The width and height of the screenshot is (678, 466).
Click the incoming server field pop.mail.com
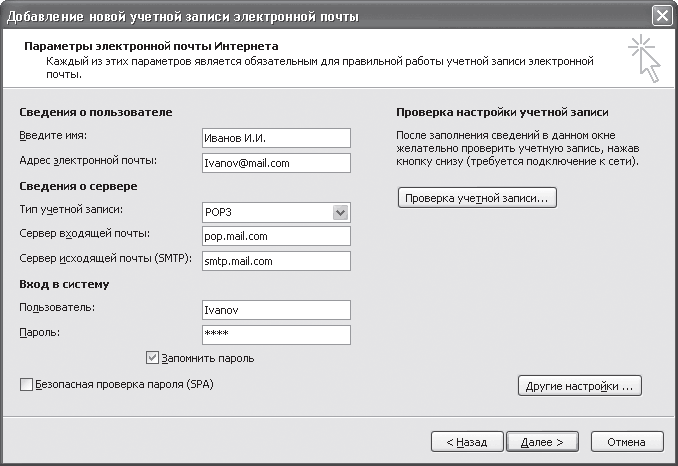(276, 236)
